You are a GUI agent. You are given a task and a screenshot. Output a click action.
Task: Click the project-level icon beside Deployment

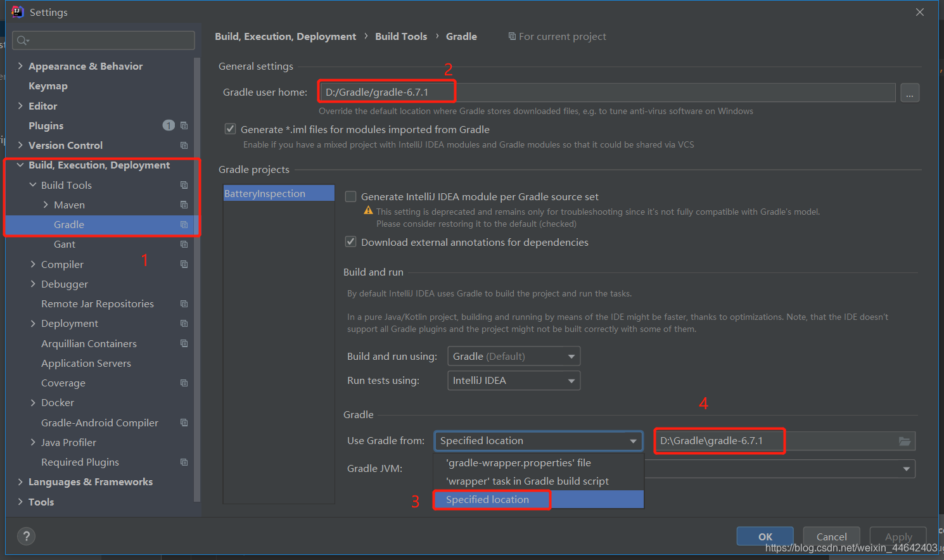pyautogui.click(x=184, y=323)
